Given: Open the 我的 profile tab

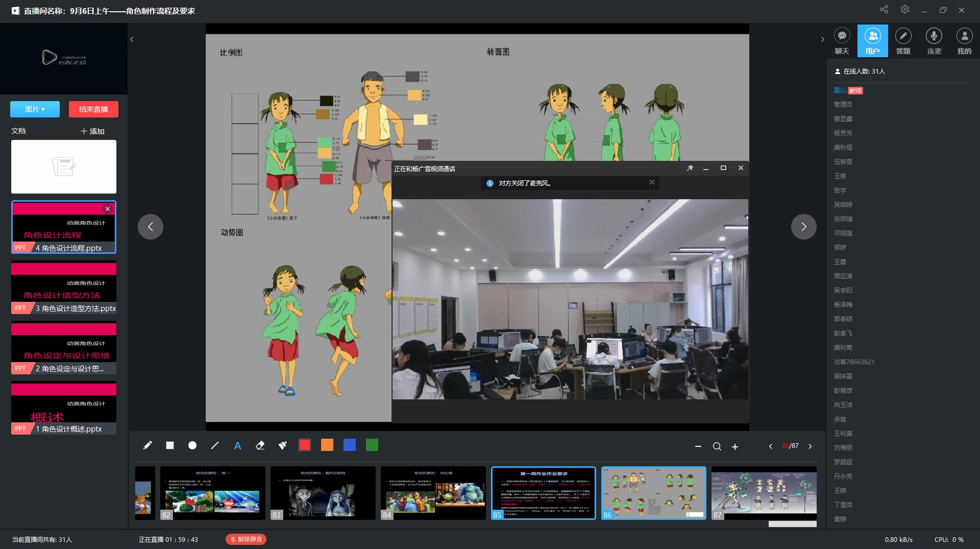Looking at the screenshot, I should [964, 41].
